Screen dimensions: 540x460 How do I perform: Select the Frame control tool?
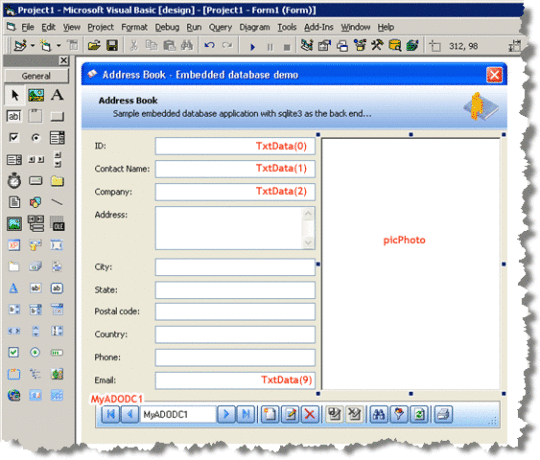35,116
